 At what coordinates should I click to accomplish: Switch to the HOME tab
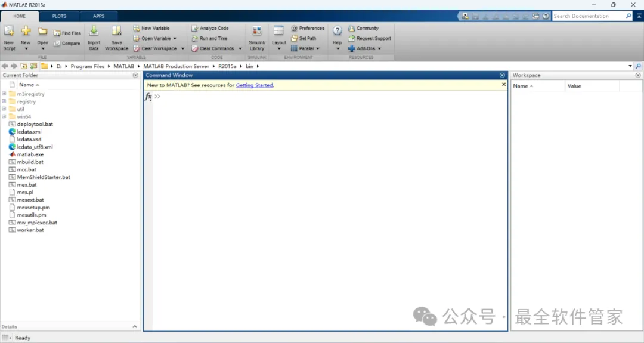tap(19, 16)
